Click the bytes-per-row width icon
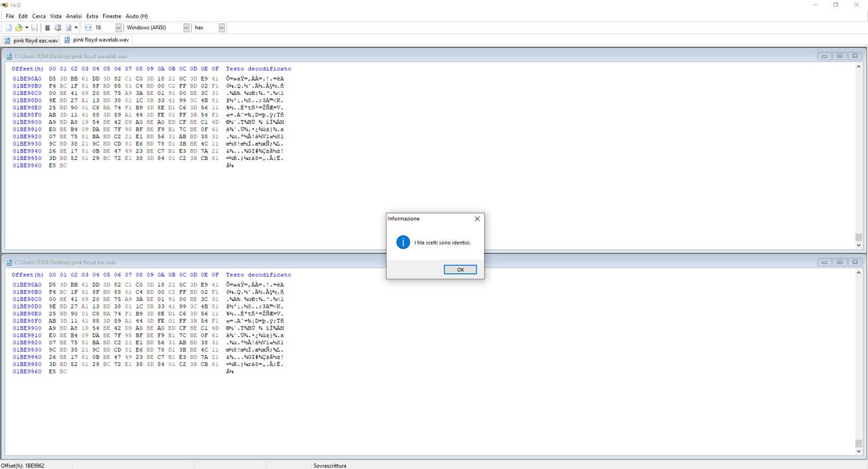The width and height of the screenshot is (868, 469). 87,28
